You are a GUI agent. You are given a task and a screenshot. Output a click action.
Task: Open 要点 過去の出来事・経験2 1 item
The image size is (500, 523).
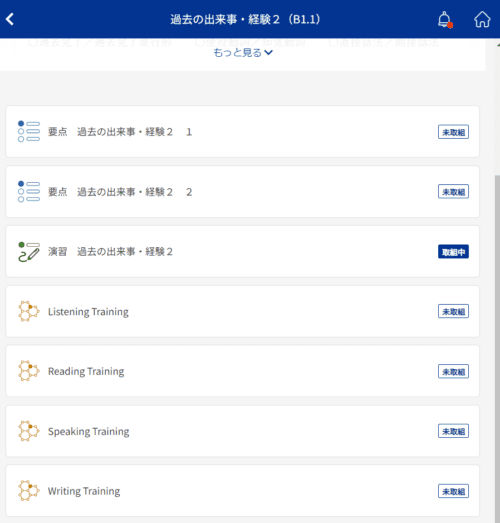(242, 131)
